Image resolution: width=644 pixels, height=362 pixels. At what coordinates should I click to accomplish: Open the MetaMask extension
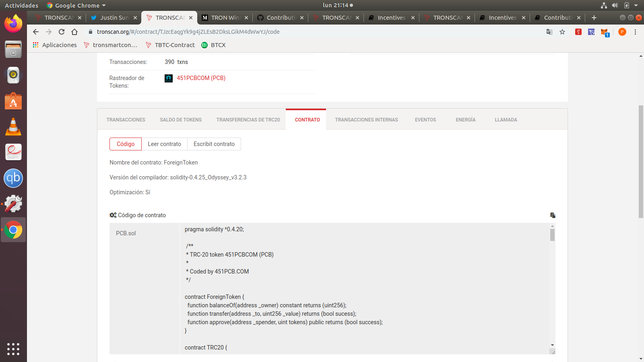point(604,31)
